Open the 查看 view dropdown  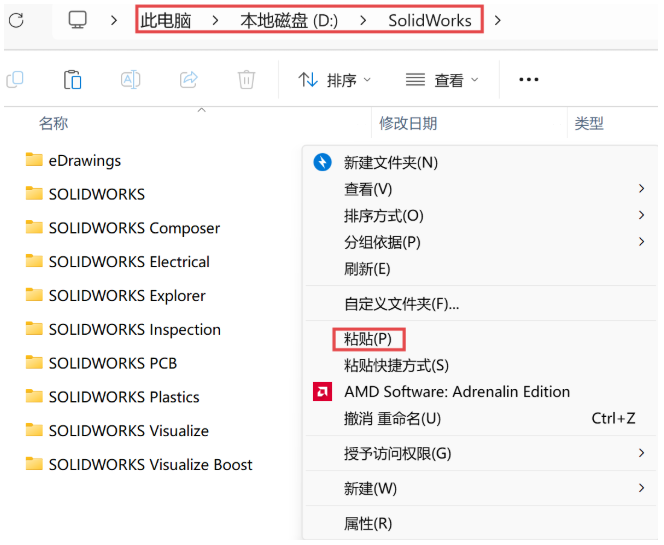[442, 80]
